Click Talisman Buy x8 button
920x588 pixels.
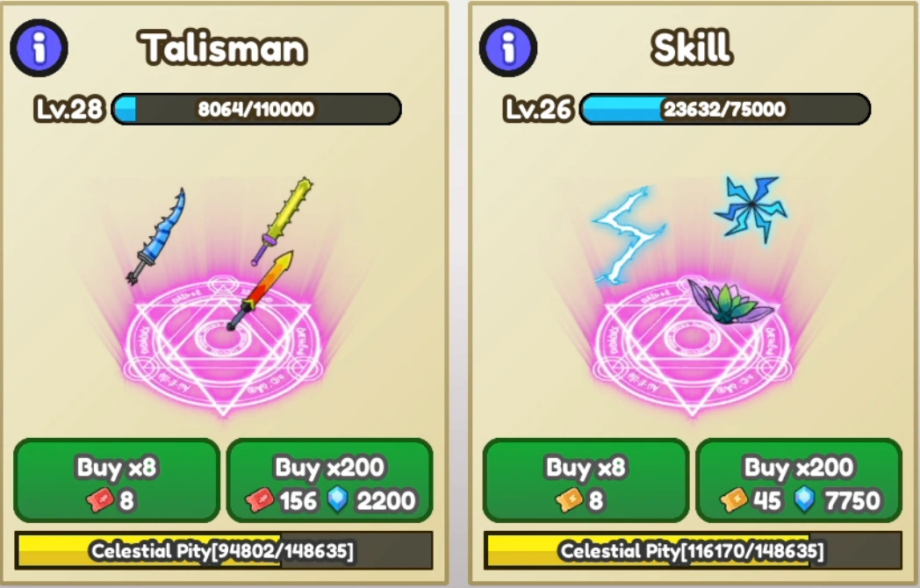(117, 481)
